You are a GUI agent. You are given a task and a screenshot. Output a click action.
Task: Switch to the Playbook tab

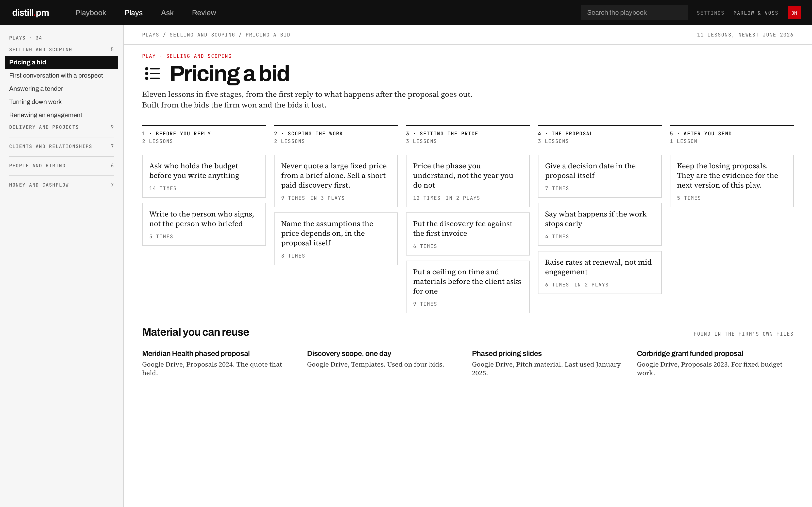[91, 13]
